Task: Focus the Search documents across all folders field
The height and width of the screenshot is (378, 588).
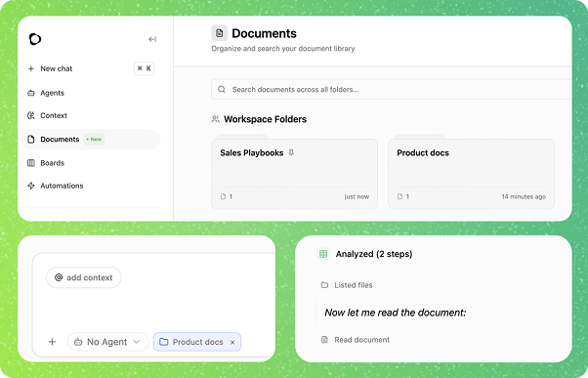Action: pyautogui.click(x=391, y=89)
